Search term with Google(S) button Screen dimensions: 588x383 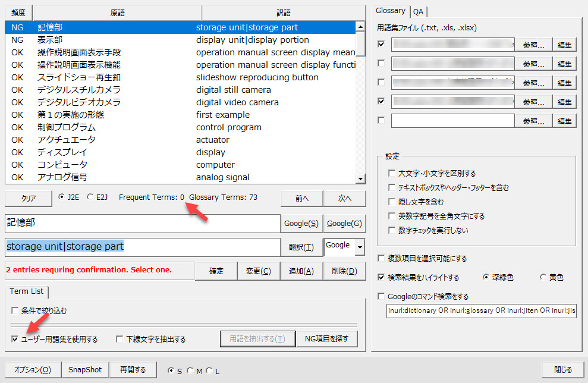pos(301,224)
